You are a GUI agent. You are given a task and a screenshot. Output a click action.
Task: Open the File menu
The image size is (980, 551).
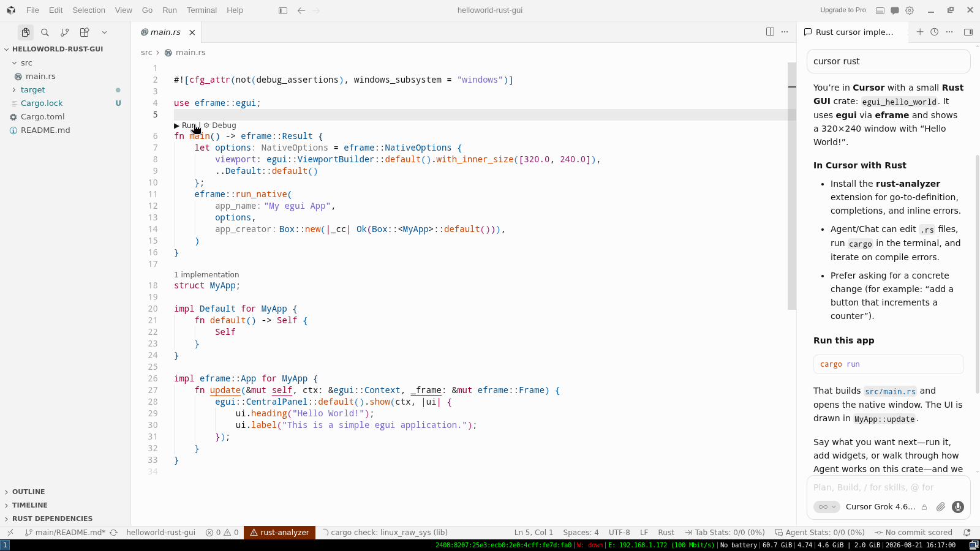(33, 10)
